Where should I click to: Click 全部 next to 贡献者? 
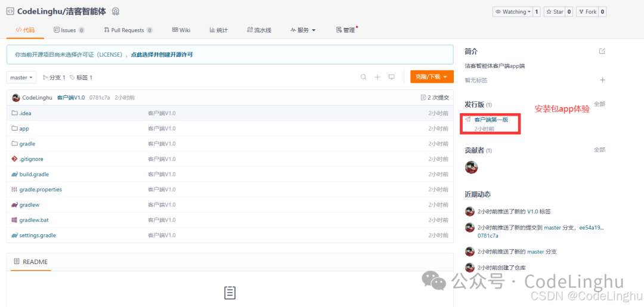point(599,150)
